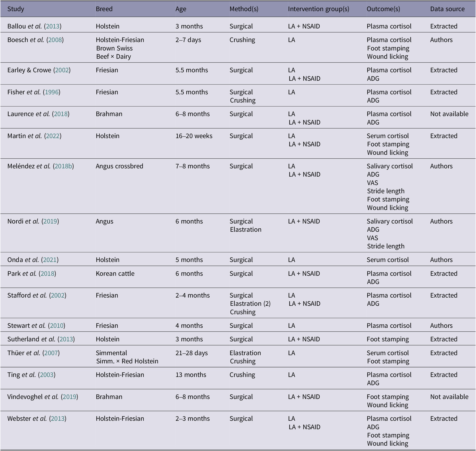Open the 2007 citation for Thüer et al.

click(51, 353)
